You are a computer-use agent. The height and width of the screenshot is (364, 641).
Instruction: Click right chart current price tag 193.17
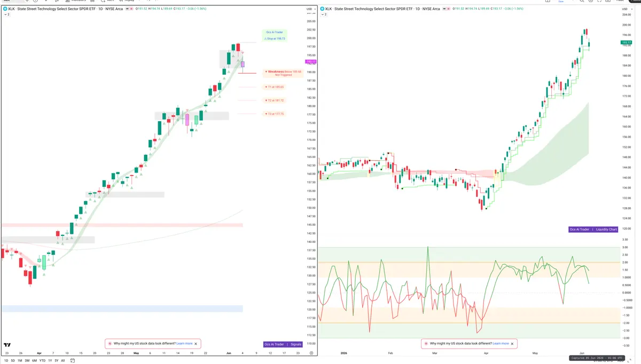(x=626, y=42)
